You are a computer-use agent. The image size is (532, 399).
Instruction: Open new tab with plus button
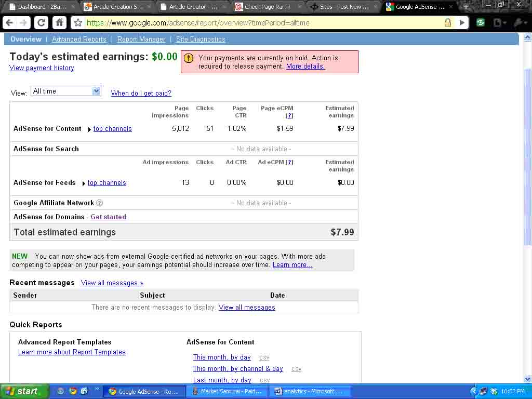pyautogui.click(x=465, y=6)
